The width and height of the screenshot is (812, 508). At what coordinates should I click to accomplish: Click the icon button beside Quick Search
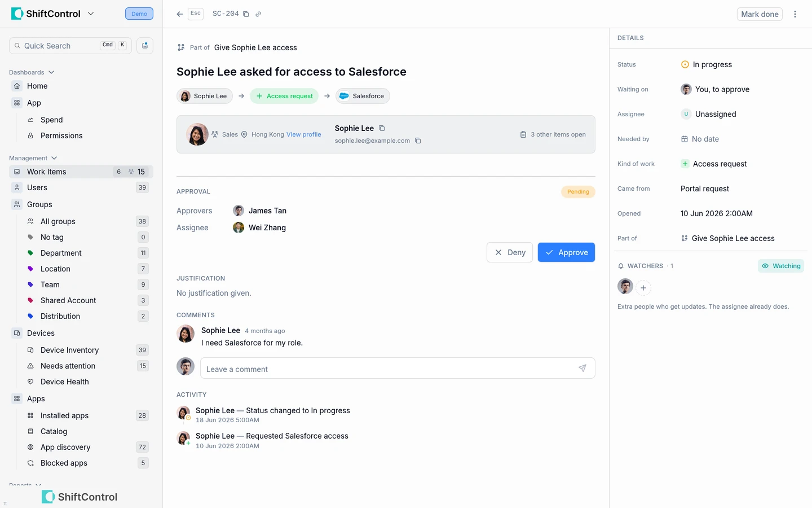pos(145,46)
